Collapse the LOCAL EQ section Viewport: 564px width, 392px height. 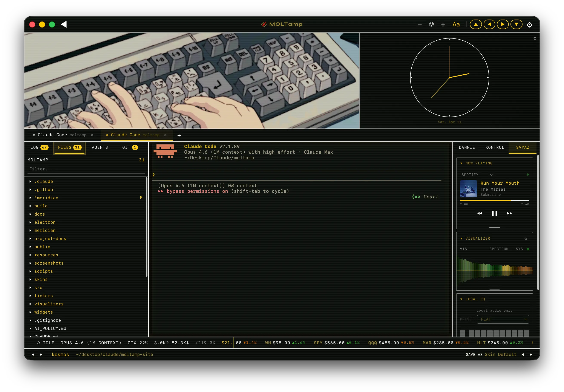461,299
